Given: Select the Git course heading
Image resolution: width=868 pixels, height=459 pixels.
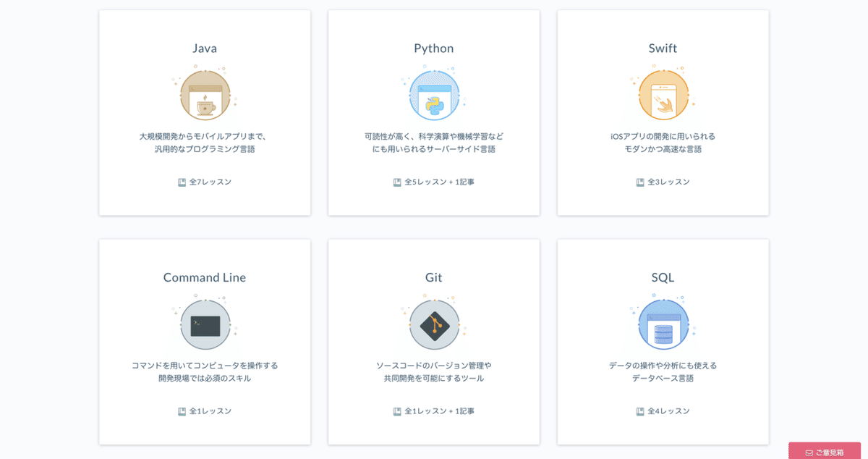Looking at the screenshot, I should pos(434,278).
